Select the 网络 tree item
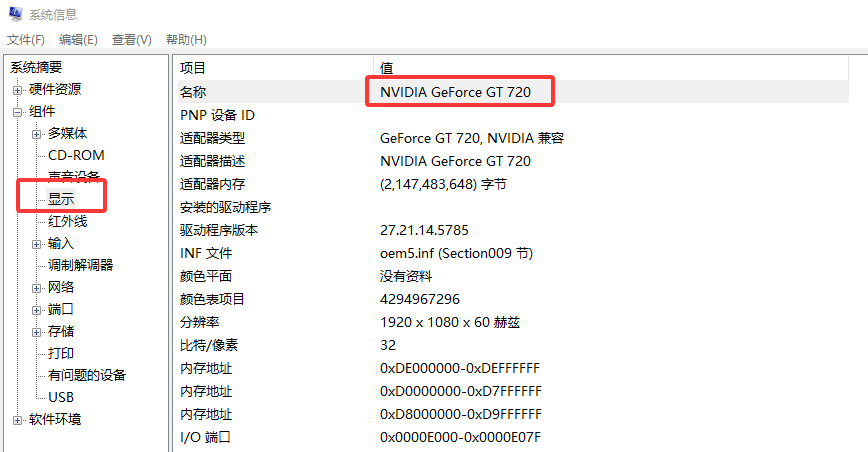The height and width of the screenshot is (452, 868). pyautogui.click(x=61, y=287)
